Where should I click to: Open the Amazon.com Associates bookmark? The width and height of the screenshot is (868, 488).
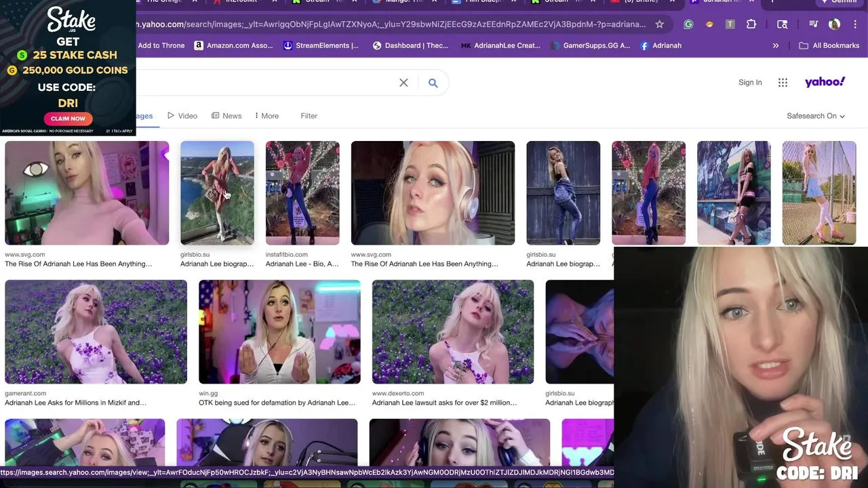(233, 45)
